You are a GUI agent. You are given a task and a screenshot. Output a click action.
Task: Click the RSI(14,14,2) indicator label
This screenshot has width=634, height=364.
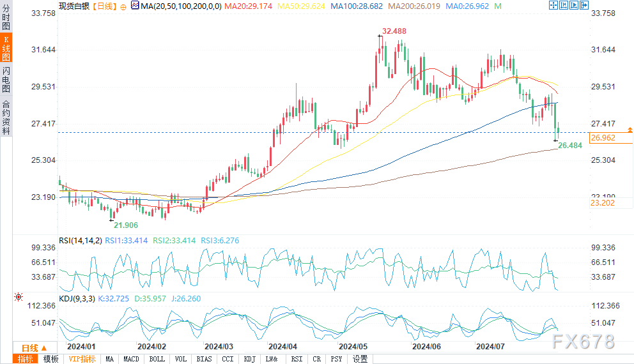[80, 240]
